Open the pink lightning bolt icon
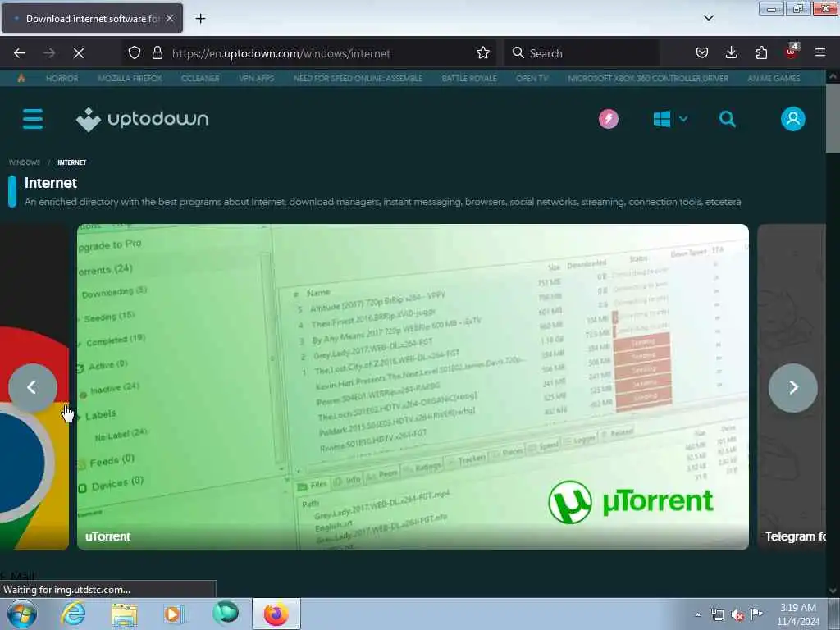This screenshot has height=630, width=840. tap(609, 119)
